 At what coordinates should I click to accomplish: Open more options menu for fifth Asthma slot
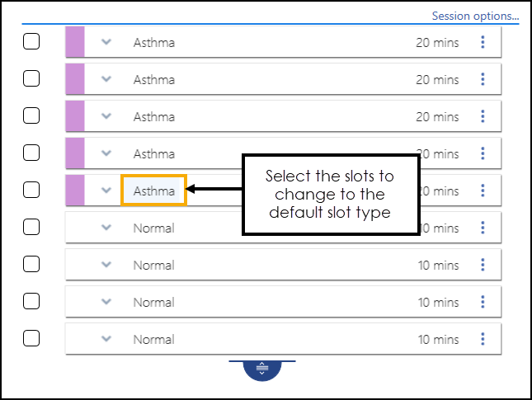[483, 191]
